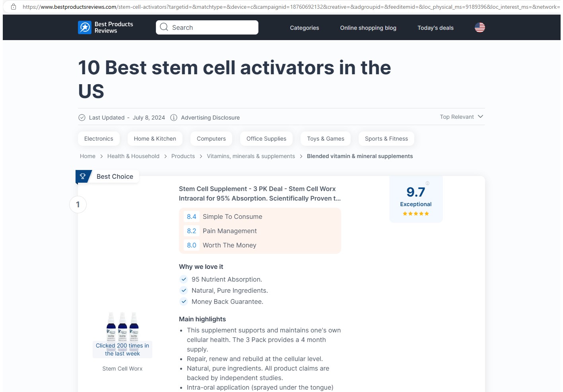The image size is (563, 392).
Task: Open the Categories menu
Action: pos(304,27)
